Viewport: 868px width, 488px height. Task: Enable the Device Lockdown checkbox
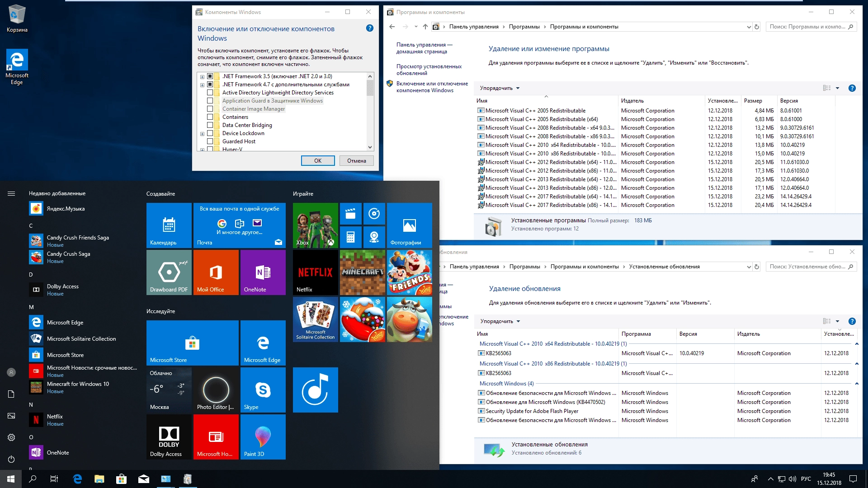tap(210, 133)
